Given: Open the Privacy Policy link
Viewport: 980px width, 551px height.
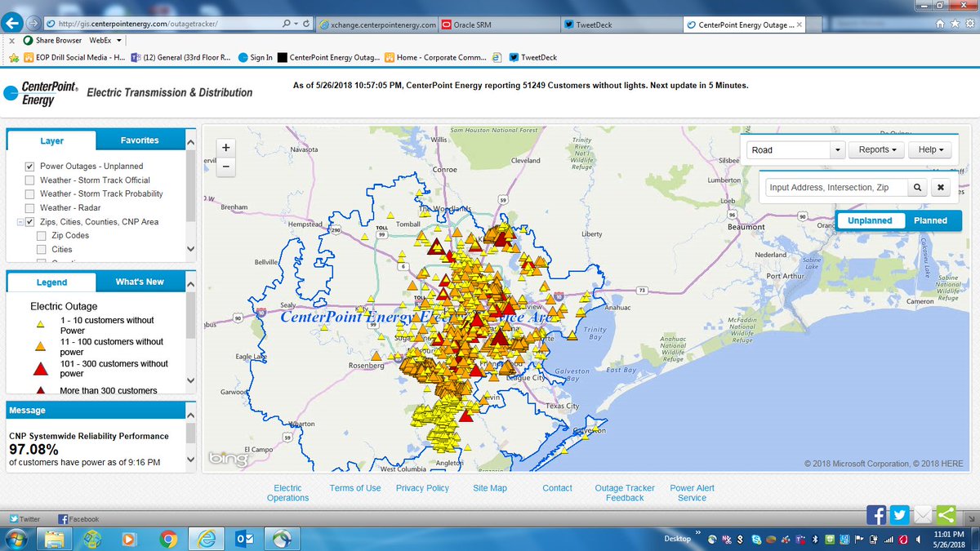Looking at the screenshot, I should 422,488.
